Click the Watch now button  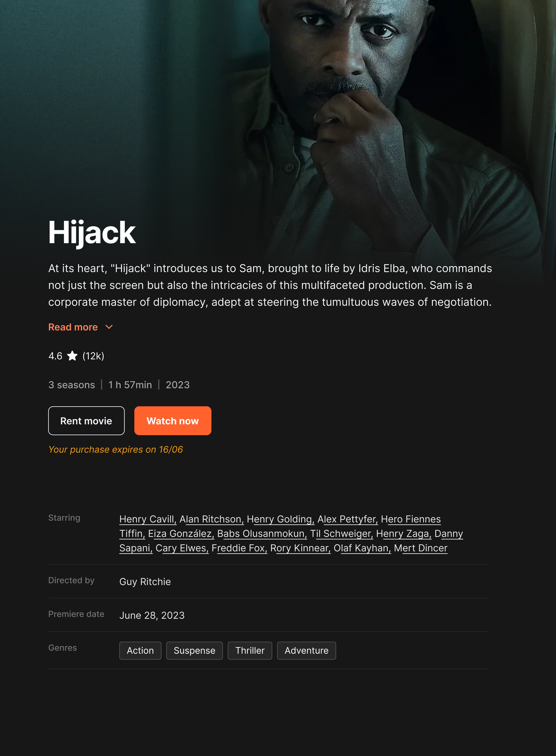tap(173, 421)
